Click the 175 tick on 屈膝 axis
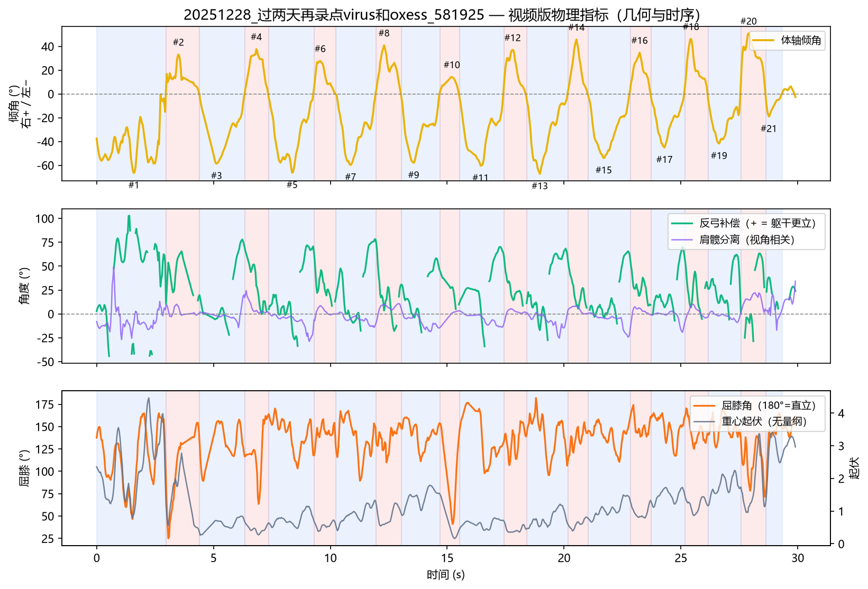 [x=45, y=404]
